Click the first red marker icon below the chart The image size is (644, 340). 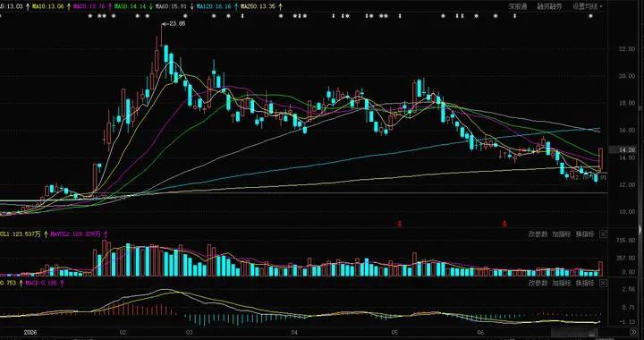(x=398, y=225)
